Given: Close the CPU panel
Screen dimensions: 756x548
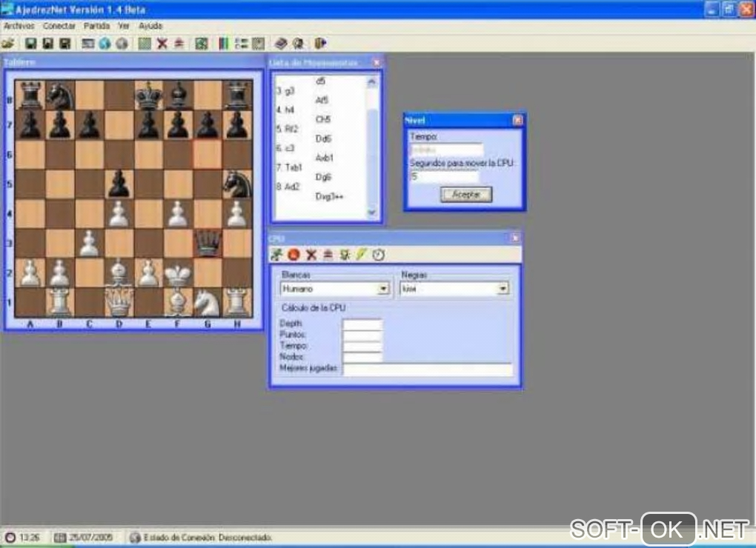Looking at the screenshot, I should (x=515, y=238).
